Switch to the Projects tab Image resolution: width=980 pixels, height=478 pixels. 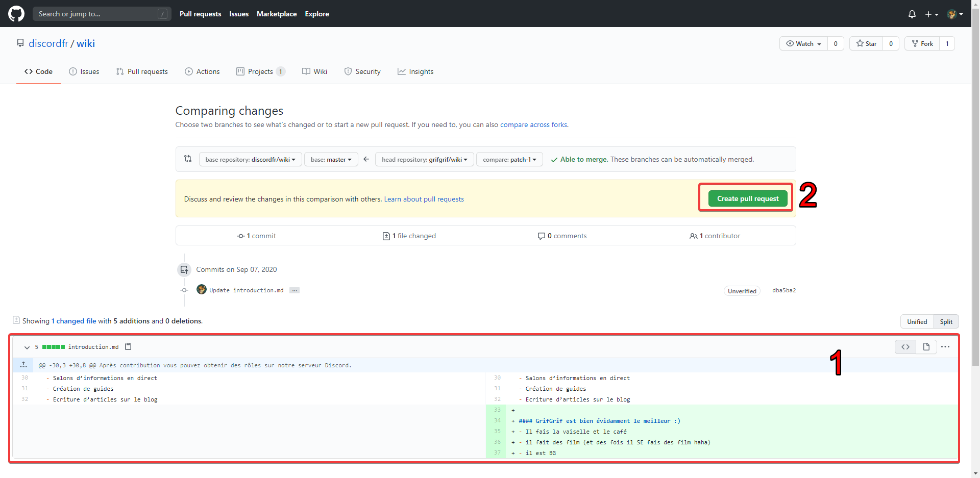tap(260, 71)
